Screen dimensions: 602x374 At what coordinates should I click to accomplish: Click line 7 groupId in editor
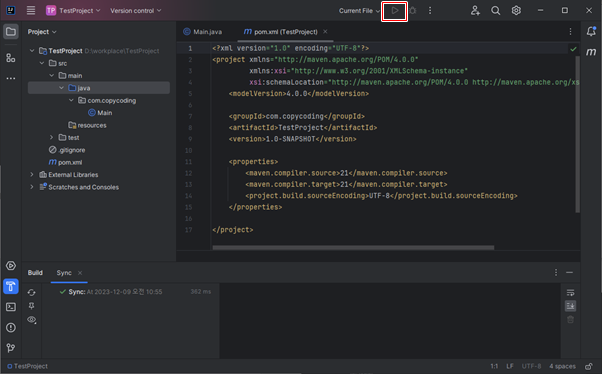[x=296, y=116]
